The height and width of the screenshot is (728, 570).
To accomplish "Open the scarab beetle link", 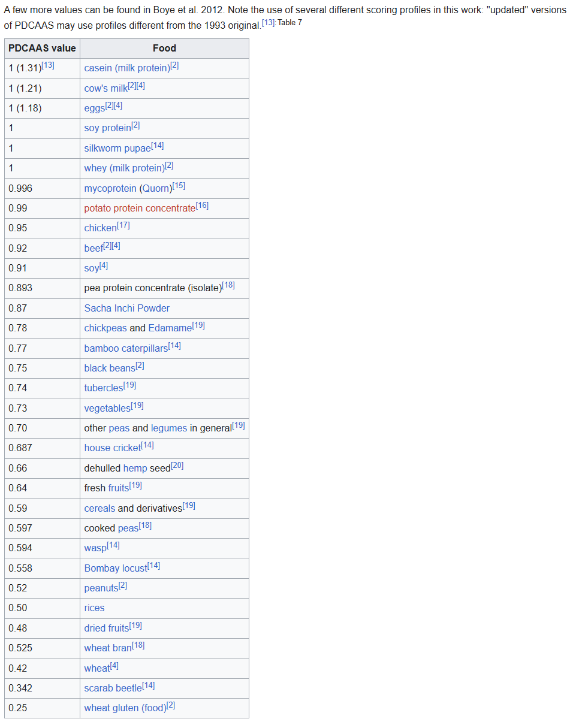I will (x=113, y=688).
